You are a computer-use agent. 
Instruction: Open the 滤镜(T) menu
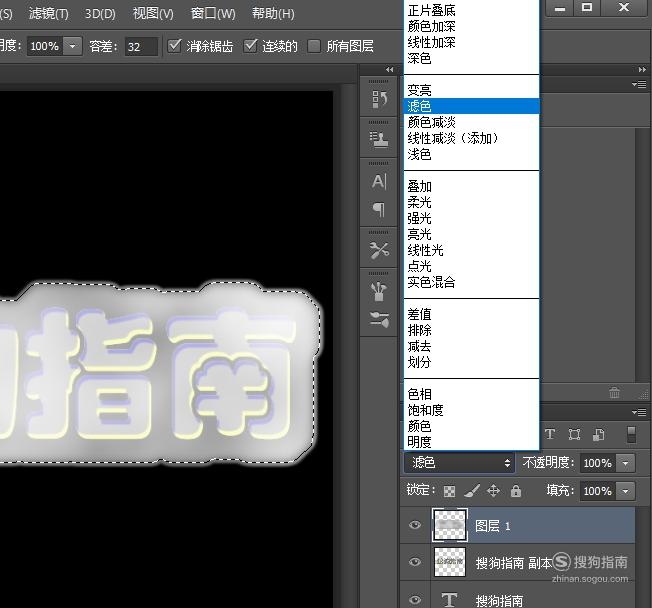tap(49, 14)
